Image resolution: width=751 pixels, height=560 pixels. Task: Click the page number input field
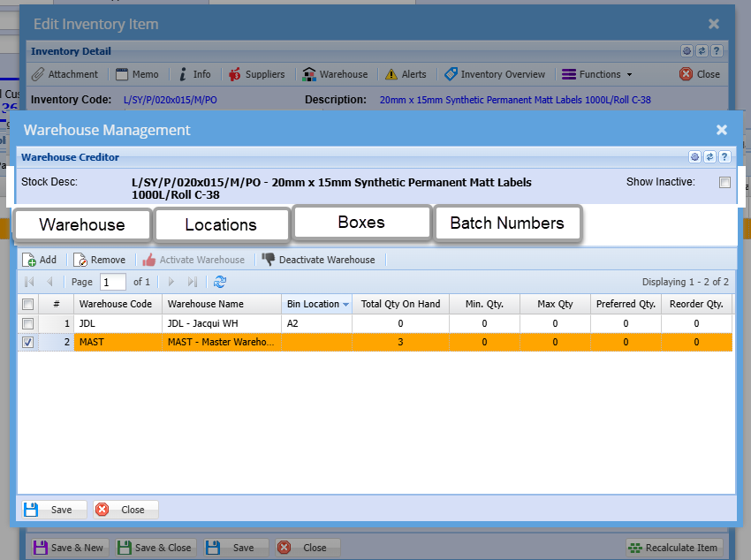point(113,282)
